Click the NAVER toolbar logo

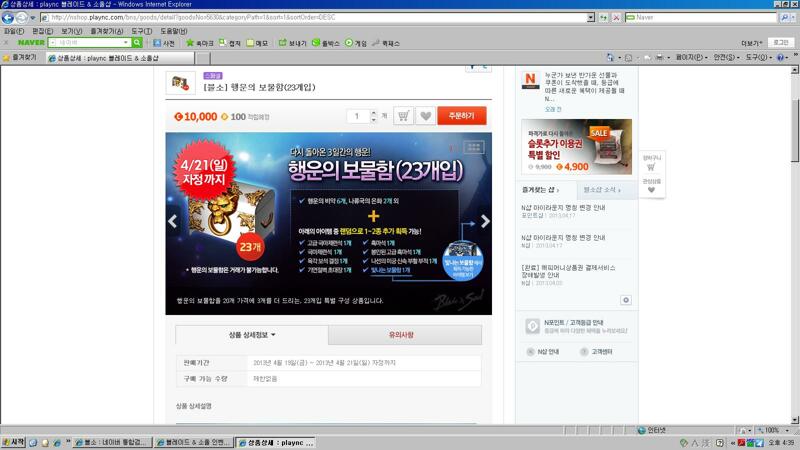31,43
